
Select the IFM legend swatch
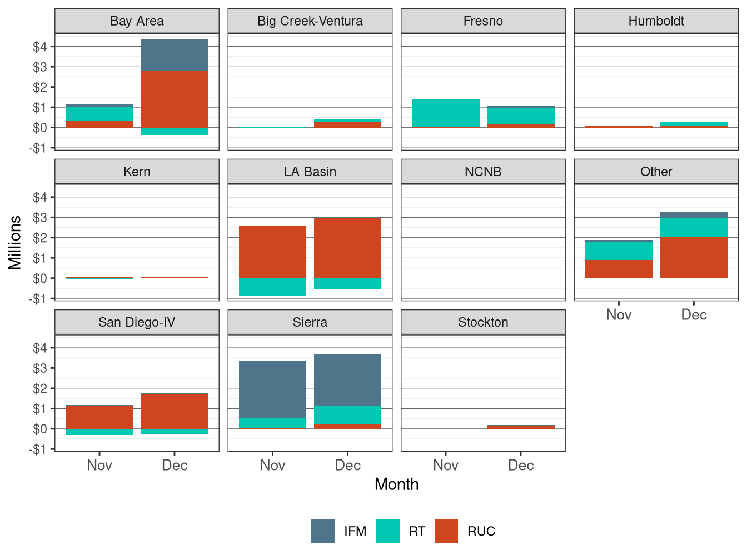pos(324,531)
